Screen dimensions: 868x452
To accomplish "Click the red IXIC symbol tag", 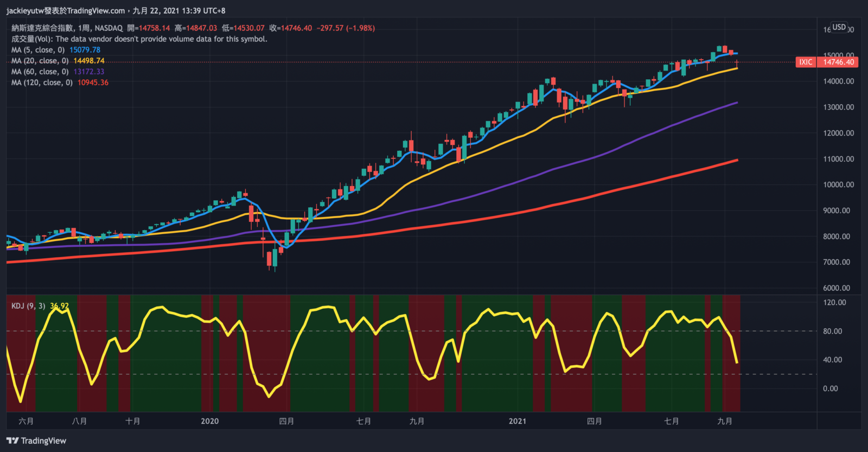I will [x=806, y=62].
